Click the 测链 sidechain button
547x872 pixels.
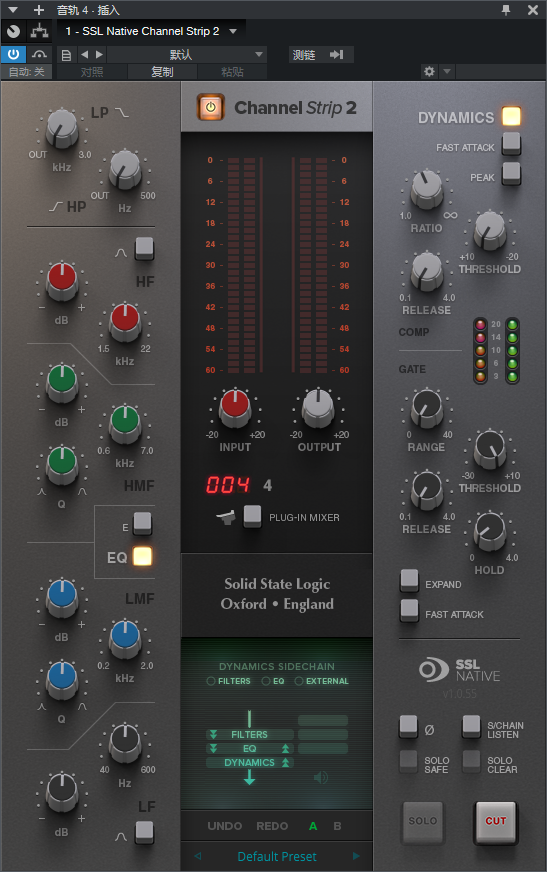pos(304,54)
